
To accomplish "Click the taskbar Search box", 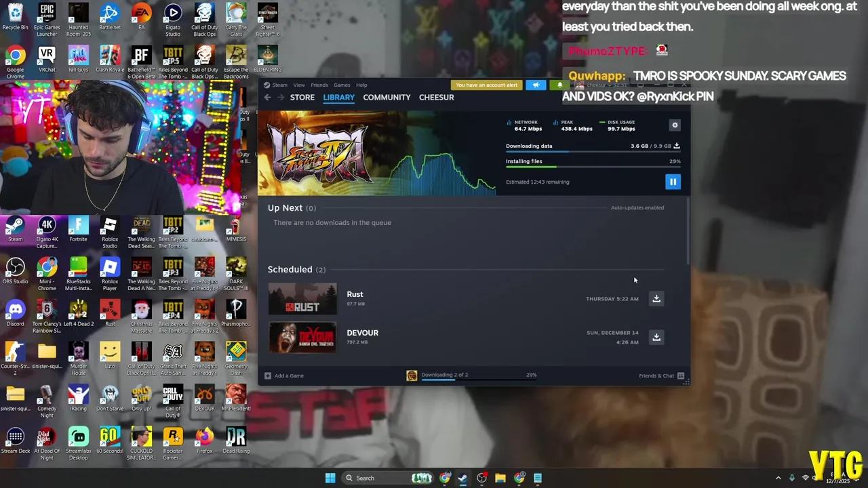I will [388, 478].
